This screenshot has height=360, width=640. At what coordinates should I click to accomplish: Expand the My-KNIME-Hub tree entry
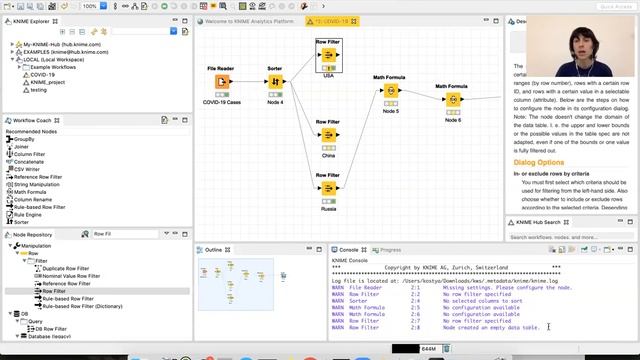12,44
